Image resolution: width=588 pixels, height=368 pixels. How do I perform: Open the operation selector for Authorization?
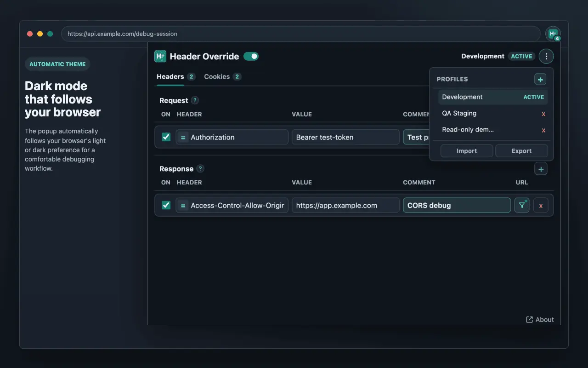[x=183, y=137]
